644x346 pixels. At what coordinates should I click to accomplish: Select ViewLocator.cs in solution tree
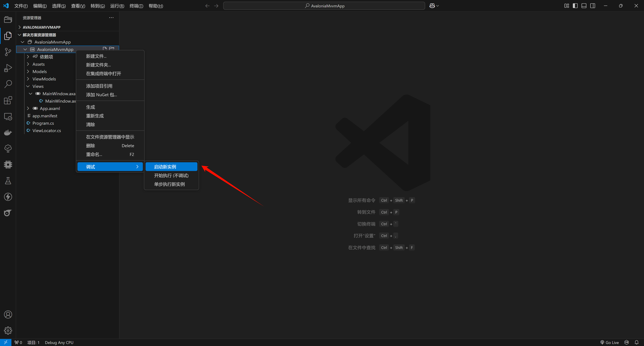click(46, 130)
